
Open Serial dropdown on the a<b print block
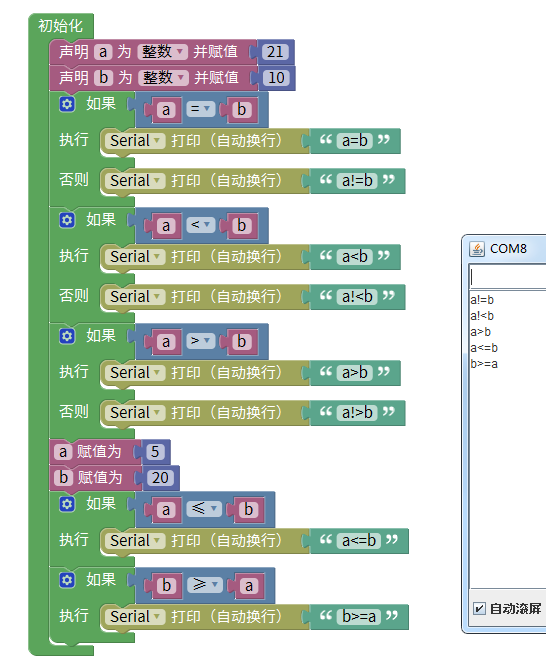click(135, 256)
